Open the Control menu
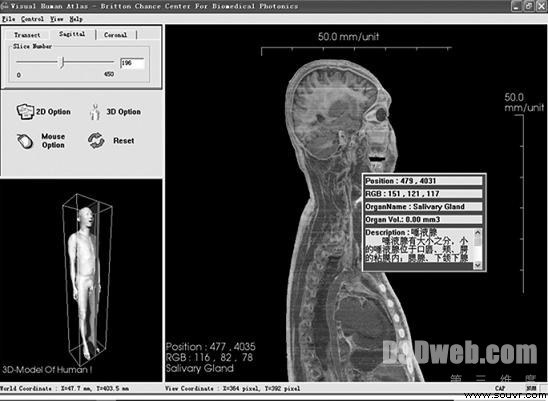Screen dimensions: 548x401 coord(32,19)
